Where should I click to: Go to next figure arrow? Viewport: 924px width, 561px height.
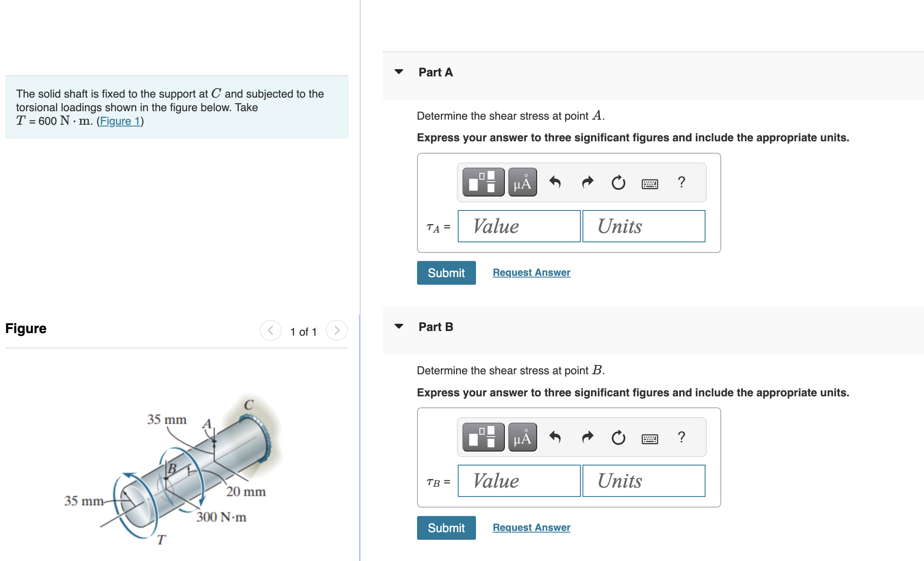point(337,330)
